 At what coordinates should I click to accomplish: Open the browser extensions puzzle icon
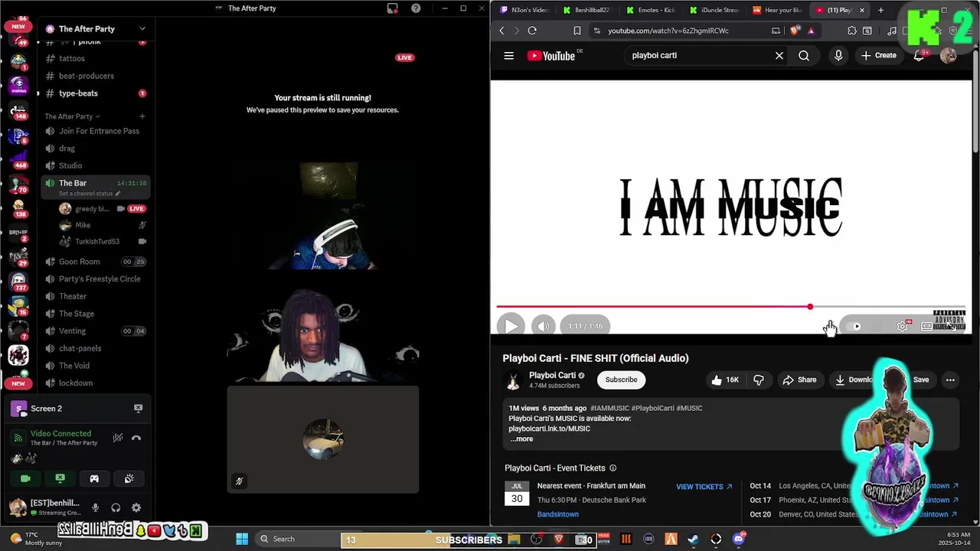[x=852, y=31]
